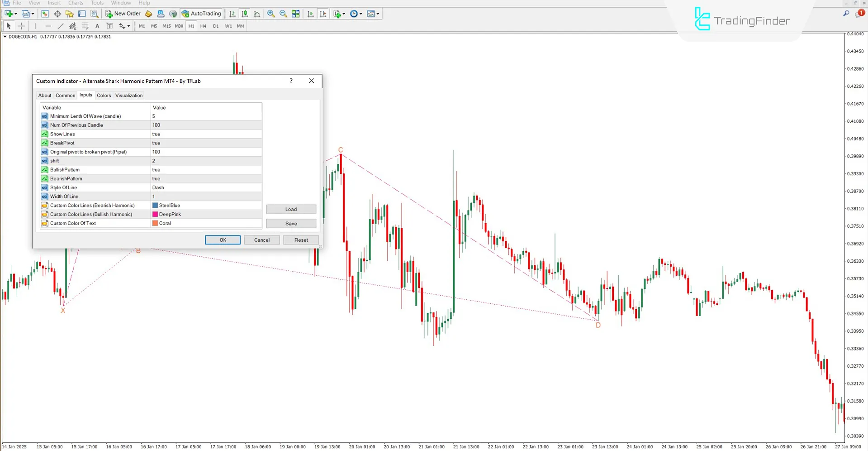Screen dimensions: 868x451
Task: Reset the indicator settings
Action: (300, 240)
